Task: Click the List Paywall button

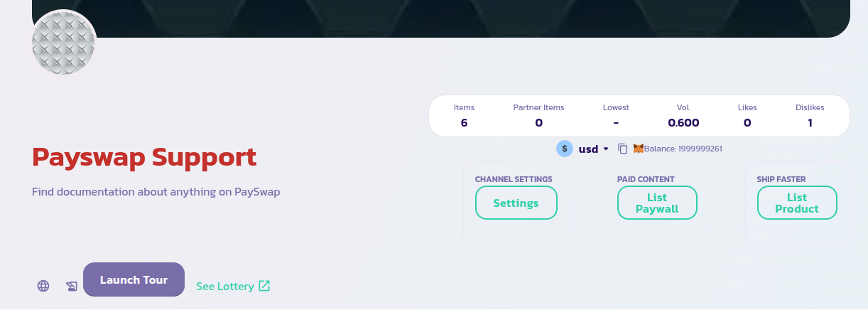Action: click(x=657, y=203)
